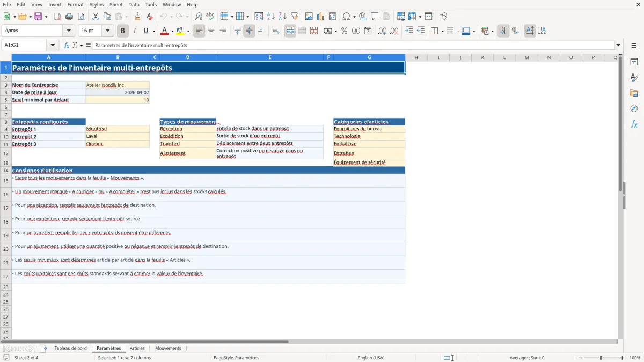Adjust the zoom slider in status bar
This screenshot has width=644, height=362.
601,358
